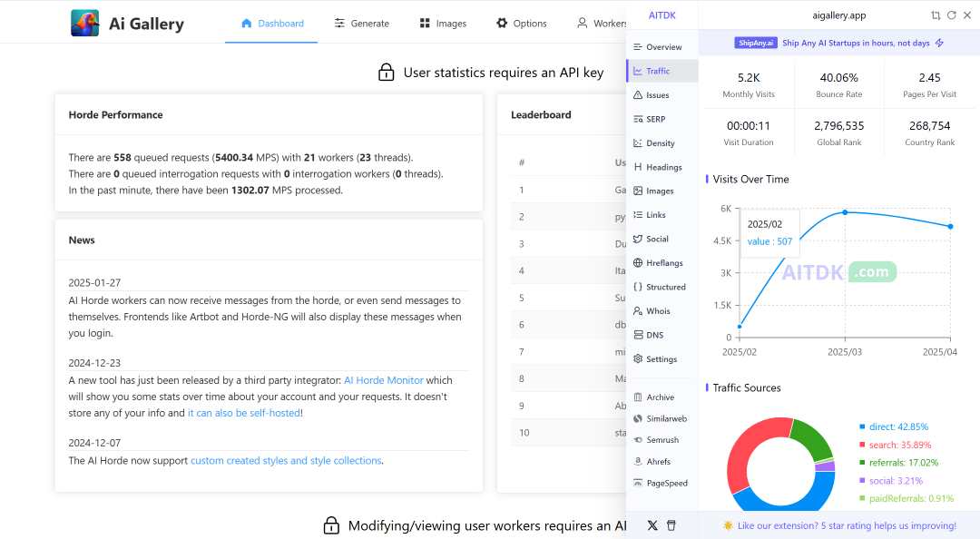Open Issues in AITDK sidebar
The image size is (980, 539).
point(661,95)
